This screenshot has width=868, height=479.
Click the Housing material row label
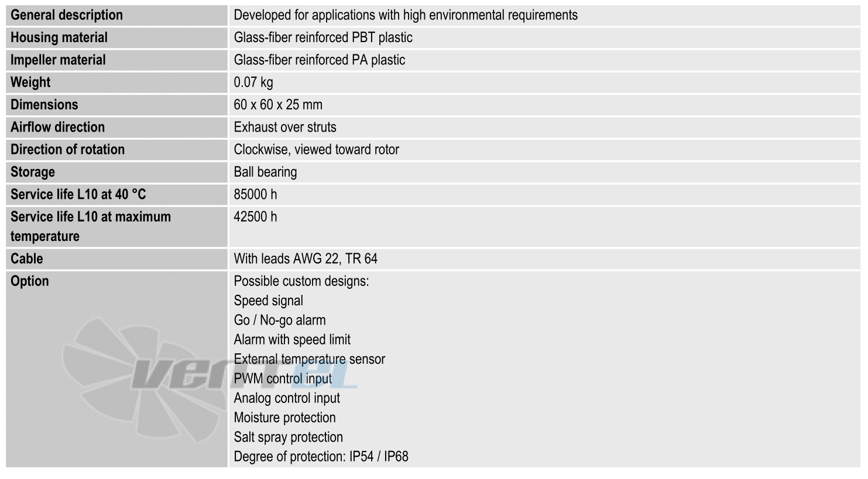59,37
